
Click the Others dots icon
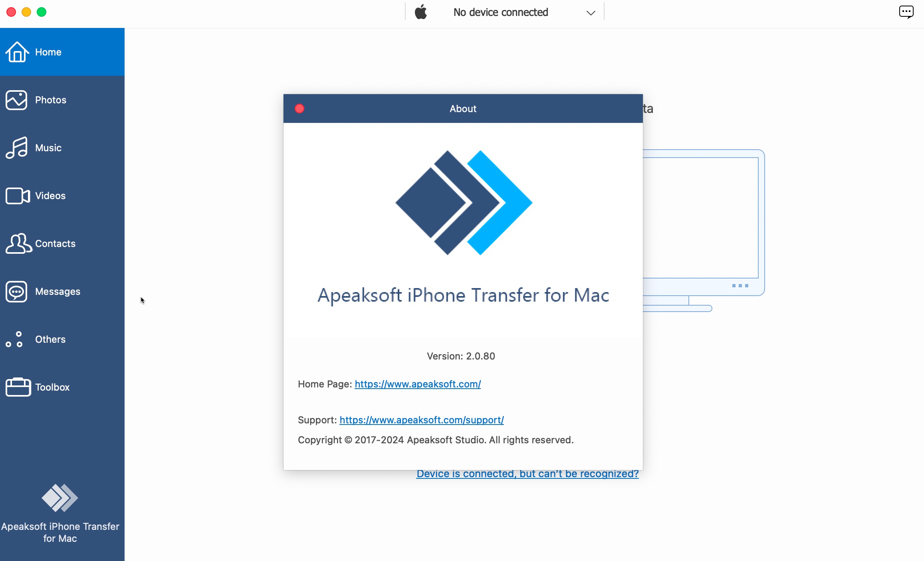(14, 339)
